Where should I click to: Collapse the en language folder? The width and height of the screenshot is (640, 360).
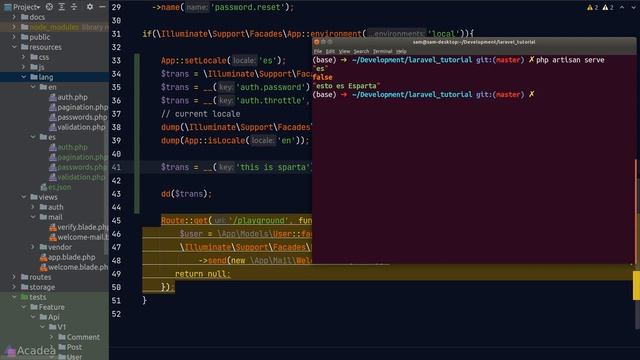(x=33, y=87)
